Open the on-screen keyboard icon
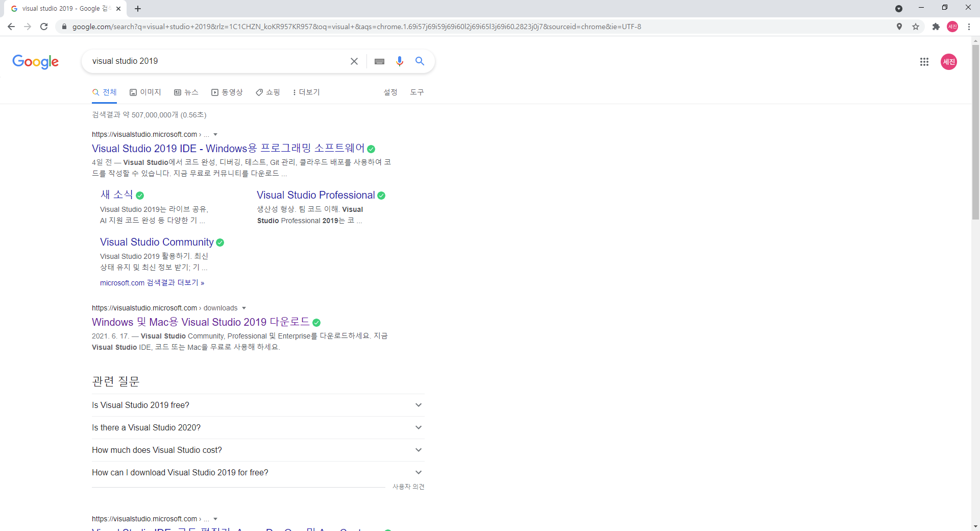Screen dimensions: 980x531 379,61
